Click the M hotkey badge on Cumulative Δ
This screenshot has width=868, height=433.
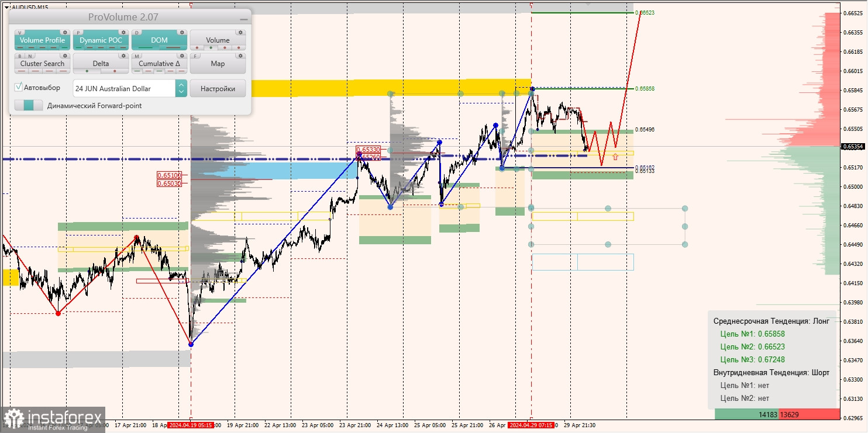click(137, 56)
